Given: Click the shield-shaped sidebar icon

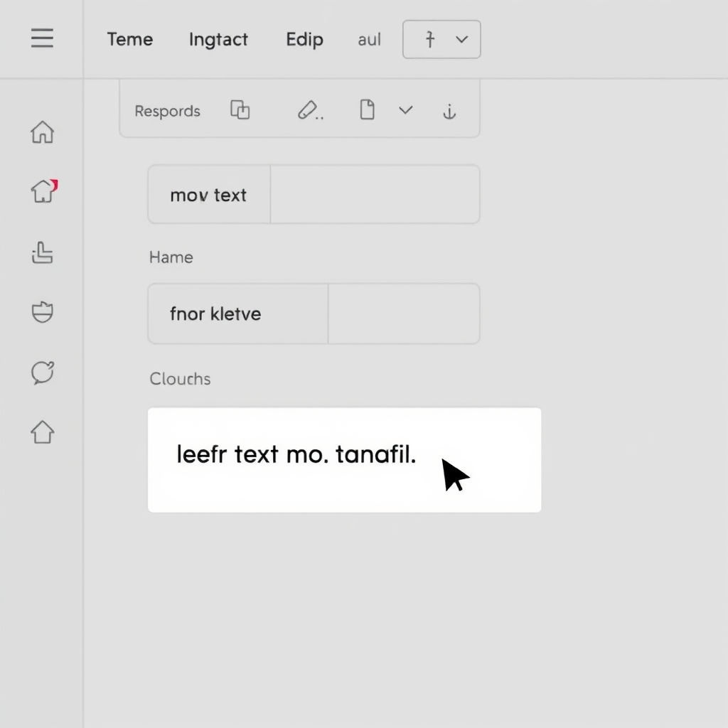Looking at the screenshot, I should click(x=43, y=312).
